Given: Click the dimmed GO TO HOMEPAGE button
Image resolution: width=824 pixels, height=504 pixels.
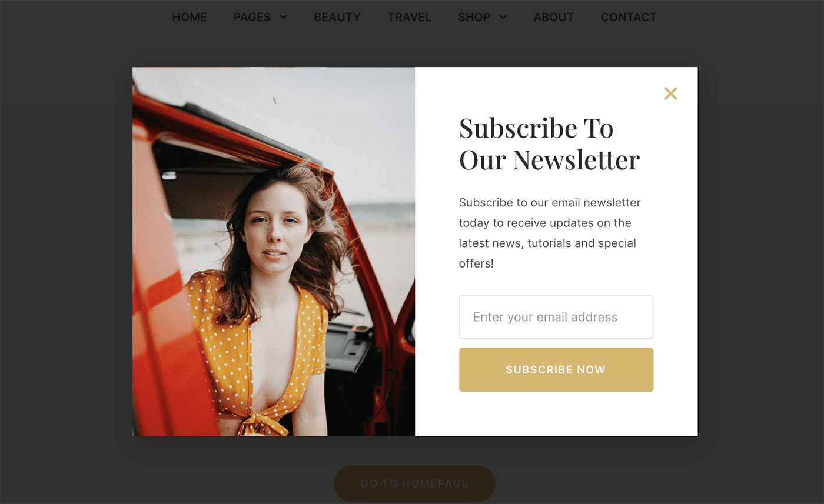Looking at the screenshot, I should (414, 483).
